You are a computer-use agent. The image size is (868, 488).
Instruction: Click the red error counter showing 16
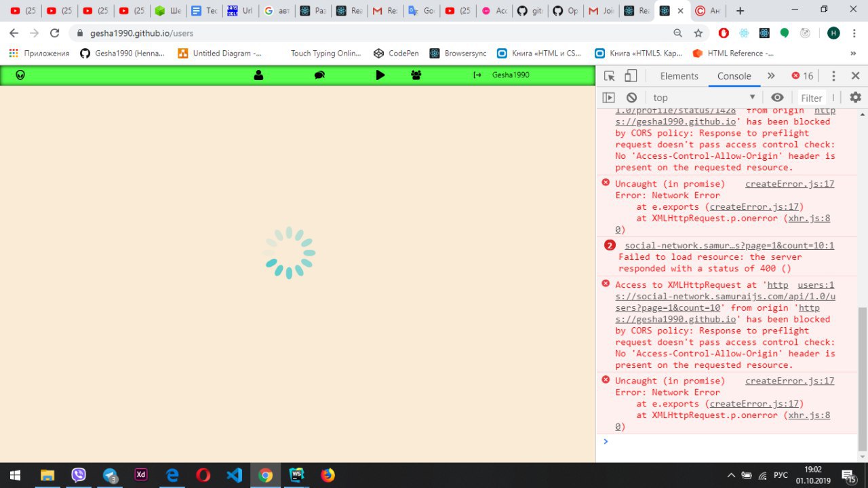click(802, 76)
